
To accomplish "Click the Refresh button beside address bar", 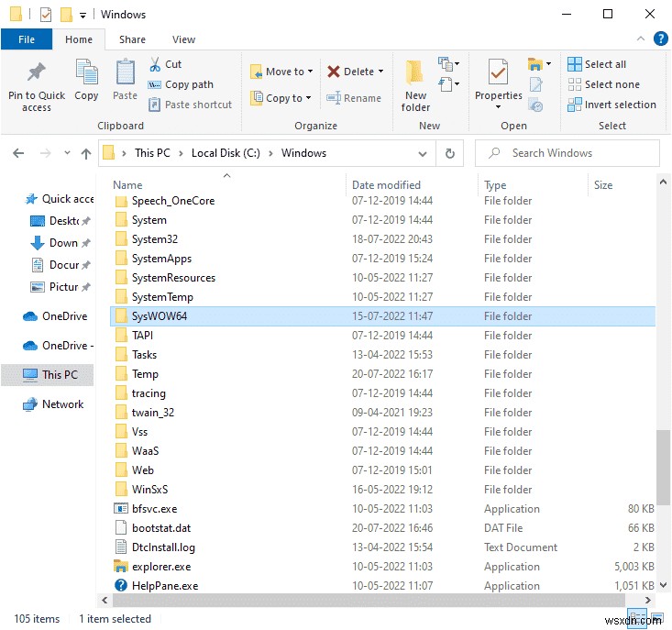I will 449,153.
